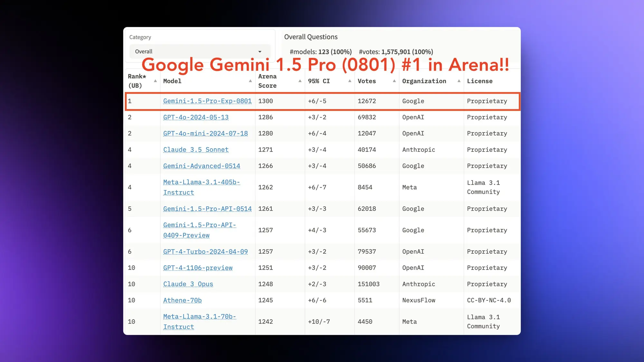Open Gemini-Advanced-0514 model link
The width and height of the screenshot is (644, 362).
(202, 166)
